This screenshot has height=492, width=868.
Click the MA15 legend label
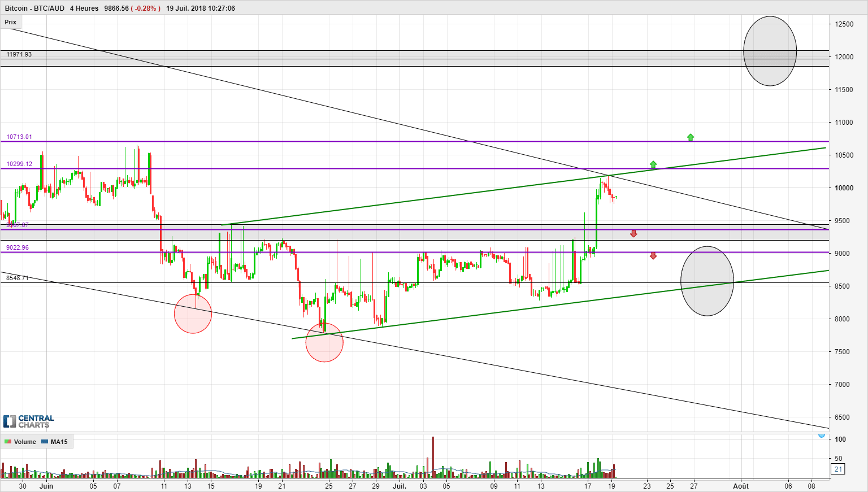[x=59, y=442]
